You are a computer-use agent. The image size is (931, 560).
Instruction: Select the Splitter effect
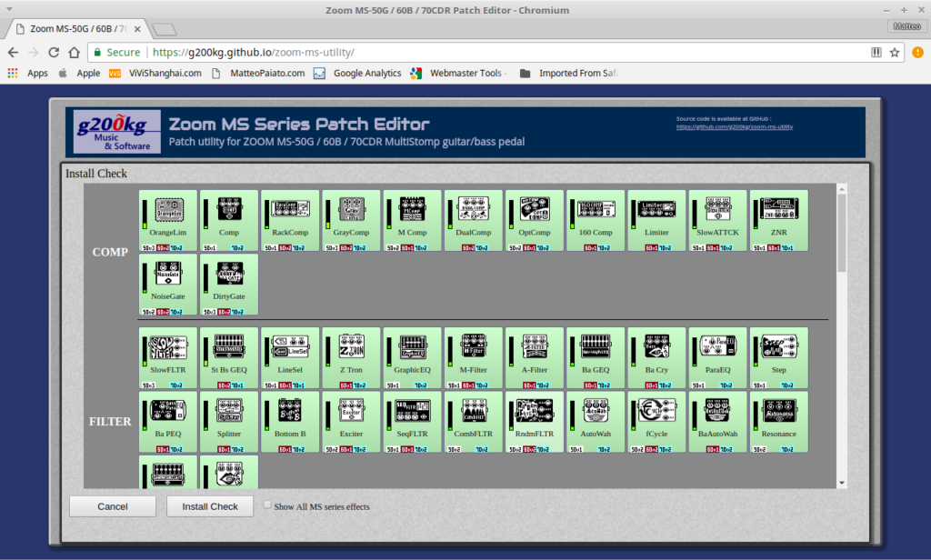click(x=229, y=422)
